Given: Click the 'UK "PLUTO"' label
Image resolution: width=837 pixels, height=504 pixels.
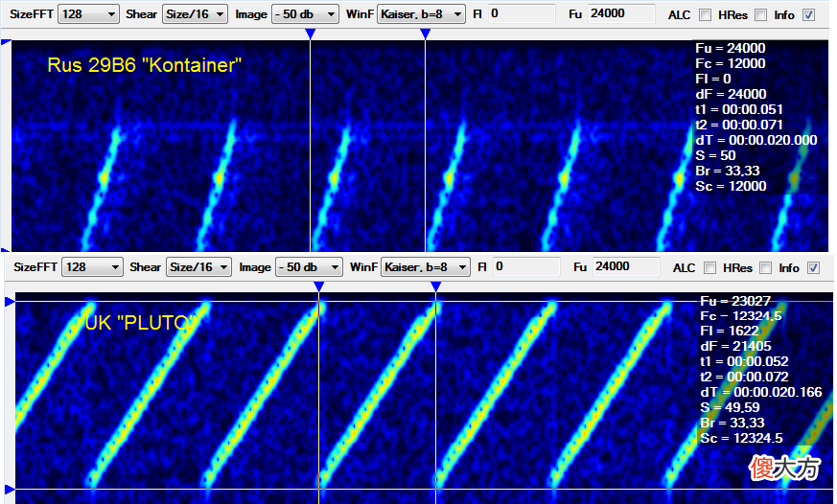Looking at the screenshot, I should pos(141,323).
